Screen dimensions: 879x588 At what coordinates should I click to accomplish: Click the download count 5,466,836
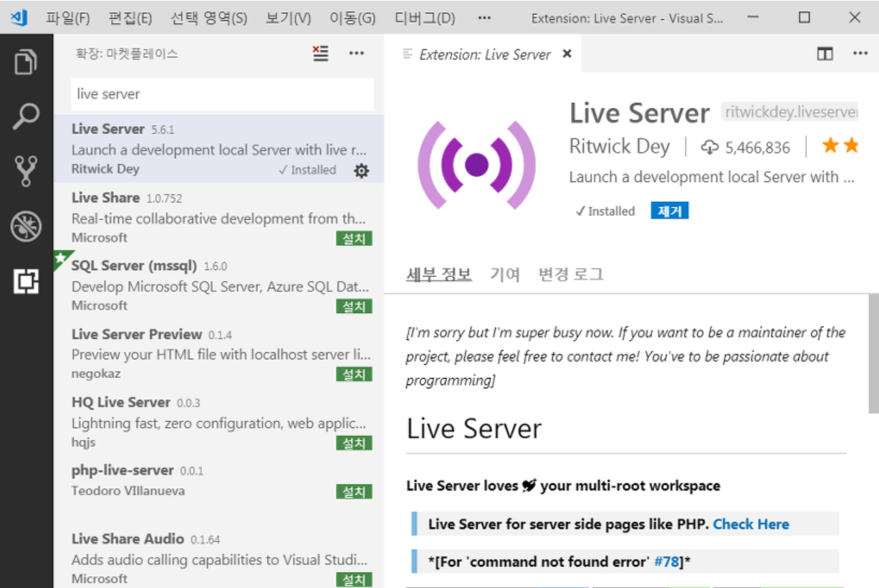(745, 148)
